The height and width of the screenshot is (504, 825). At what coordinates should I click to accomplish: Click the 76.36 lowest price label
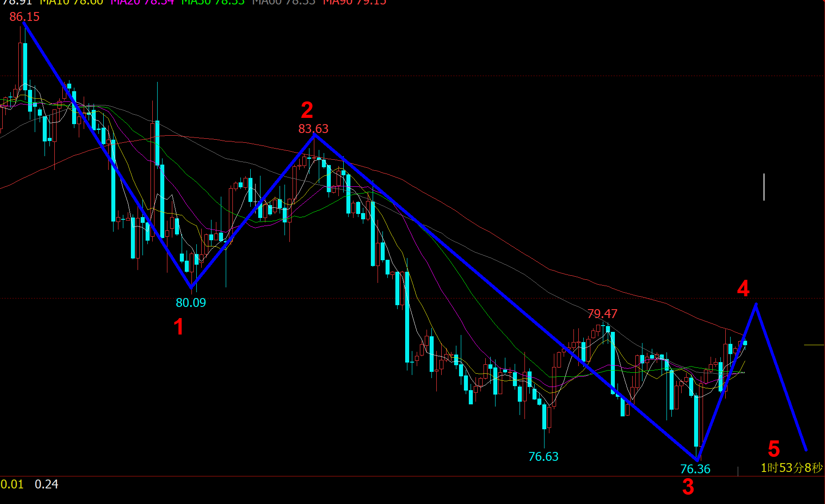(x=695, y=469)
